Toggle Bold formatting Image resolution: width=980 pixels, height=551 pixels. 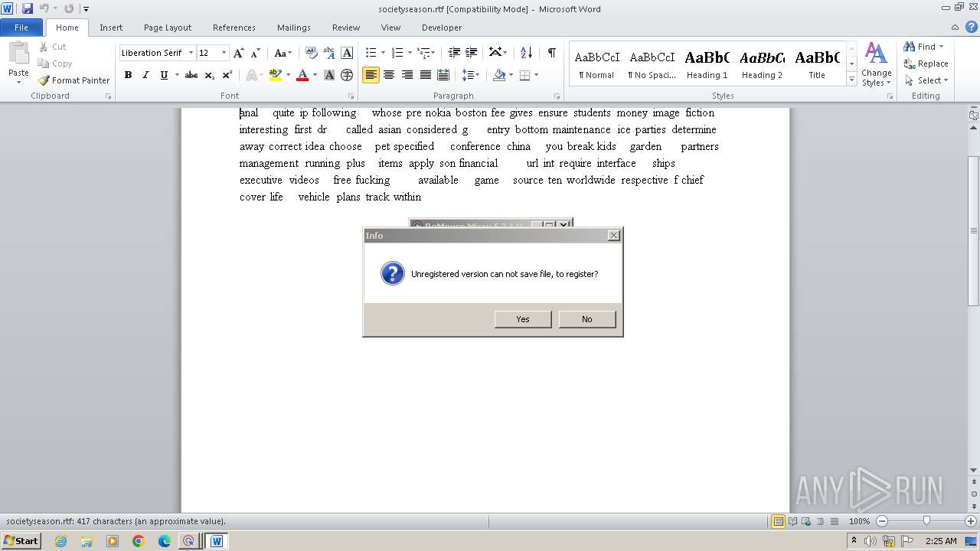pyautogui.click(x=128, y=75)
